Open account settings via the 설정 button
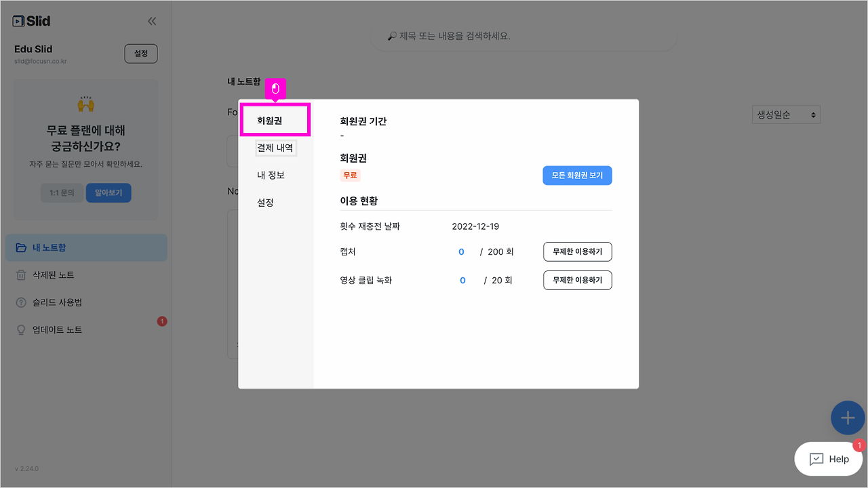This screenshot has height=488, width=868. tap(140, 53)
